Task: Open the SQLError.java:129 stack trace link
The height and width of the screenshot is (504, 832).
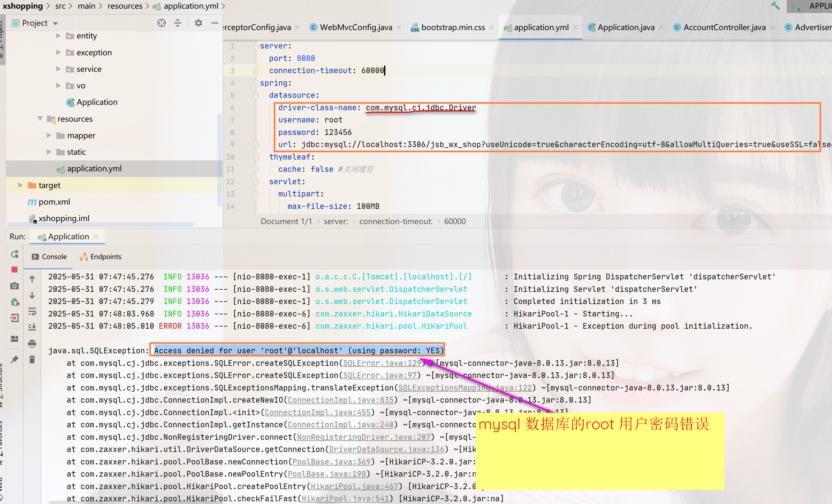Action: [x=382, y=363]
